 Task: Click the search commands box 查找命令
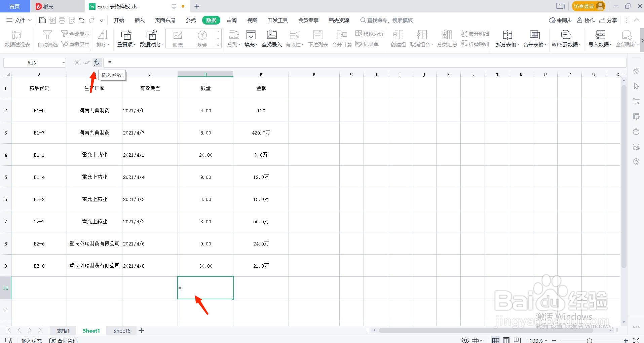[386, 20]
